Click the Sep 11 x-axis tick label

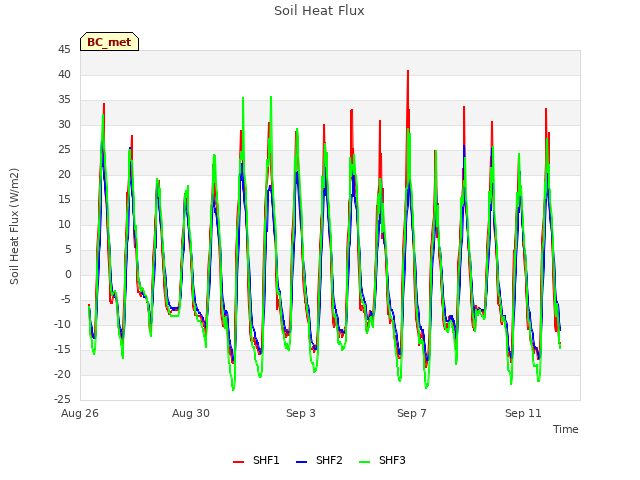coord(523,413)
